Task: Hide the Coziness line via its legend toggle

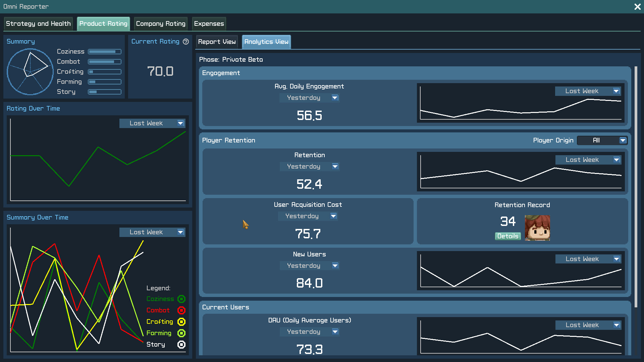Action: tap(181, 299)
